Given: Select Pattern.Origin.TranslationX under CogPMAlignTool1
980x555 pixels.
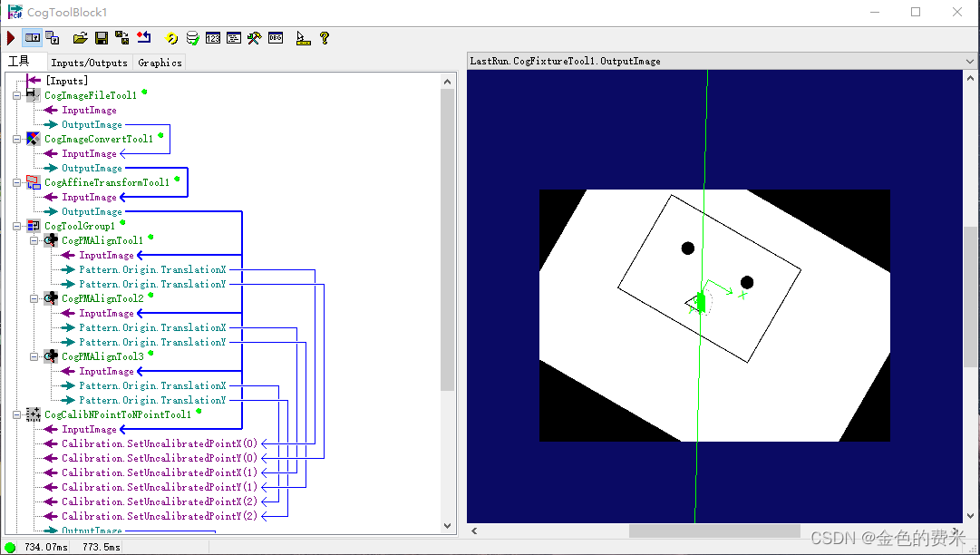Looking at the screenshot, I should [x=152, y=269].
